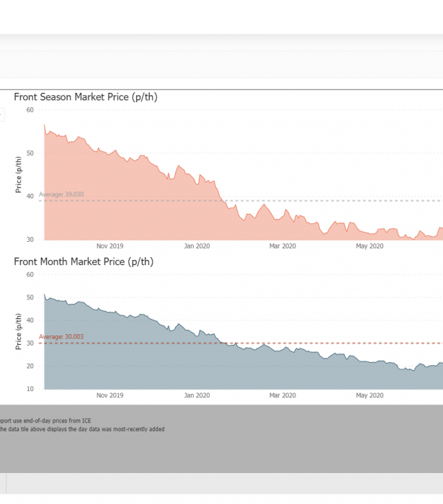Click the Front Season chart's Price (p/th) axis label

point(19,174)
